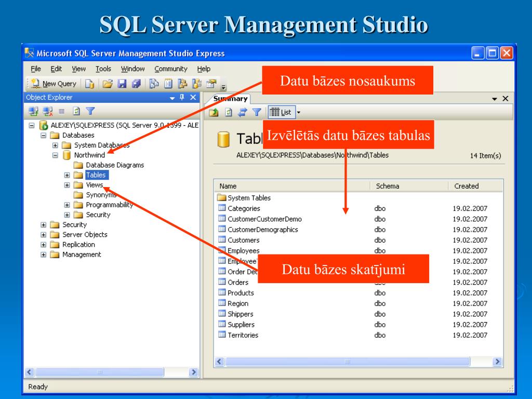The width and height of the screenshot is (532, 399).
Task: Click the Customers table icon
Action: coord(222,240)
